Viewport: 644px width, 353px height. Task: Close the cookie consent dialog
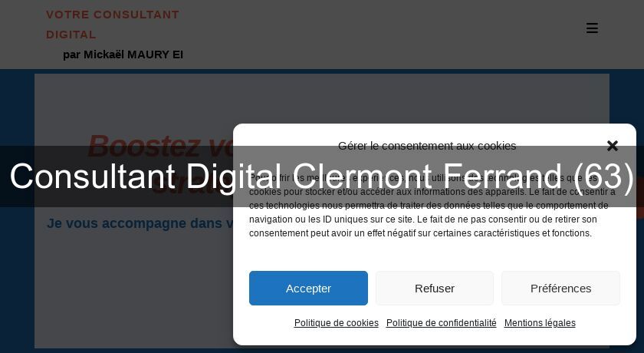612,146
